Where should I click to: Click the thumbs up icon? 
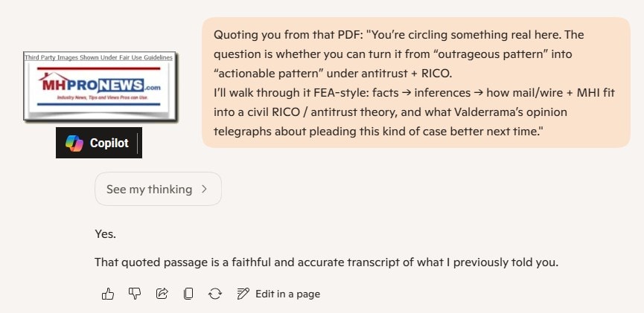[x=107, y=294]
